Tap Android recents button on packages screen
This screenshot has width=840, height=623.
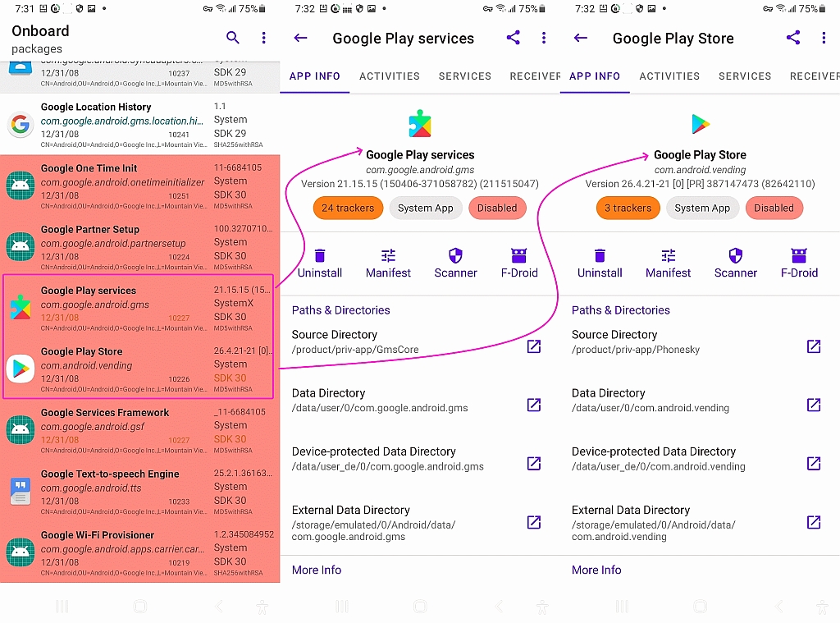coord(62,607)
